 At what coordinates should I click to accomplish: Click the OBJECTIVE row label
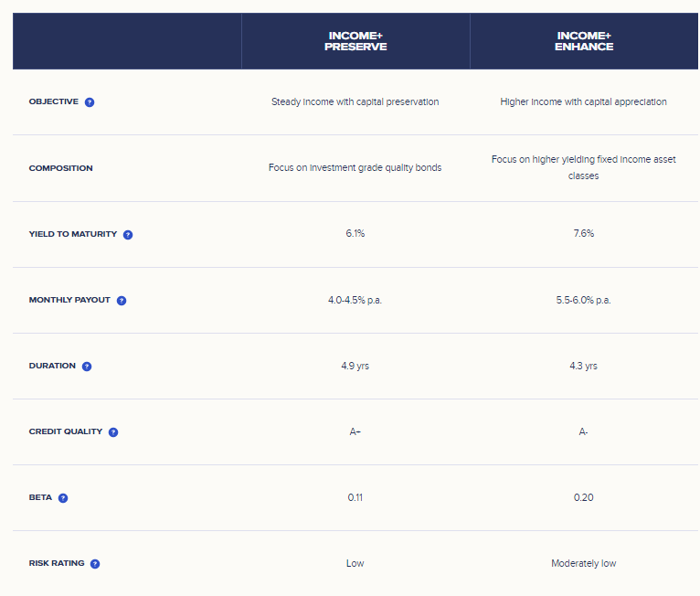click(54, 101)
